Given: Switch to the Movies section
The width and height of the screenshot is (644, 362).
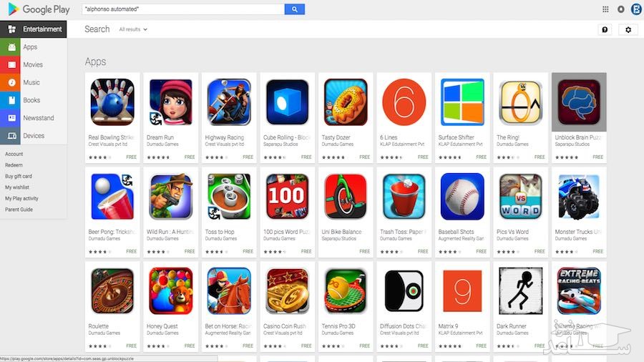Looking at the screenshot, I should click(x=33, y=64).
